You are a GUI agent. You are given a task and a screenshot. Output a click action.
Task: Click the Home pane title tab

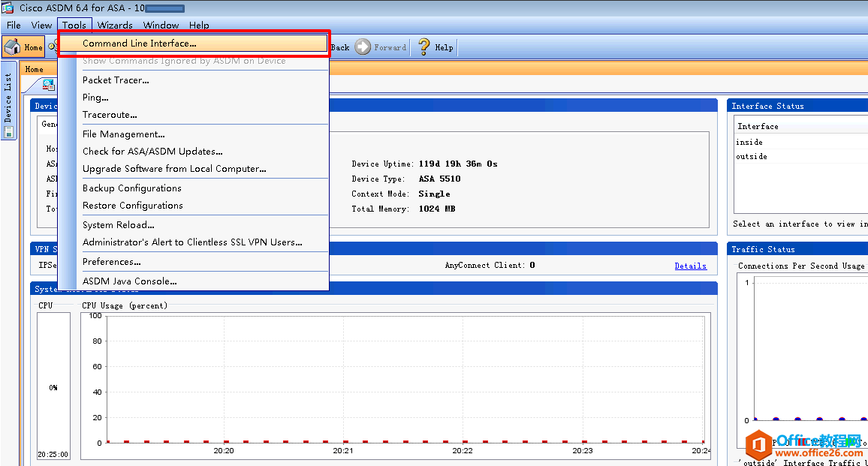pyautogui.click(x=34, y=69)
